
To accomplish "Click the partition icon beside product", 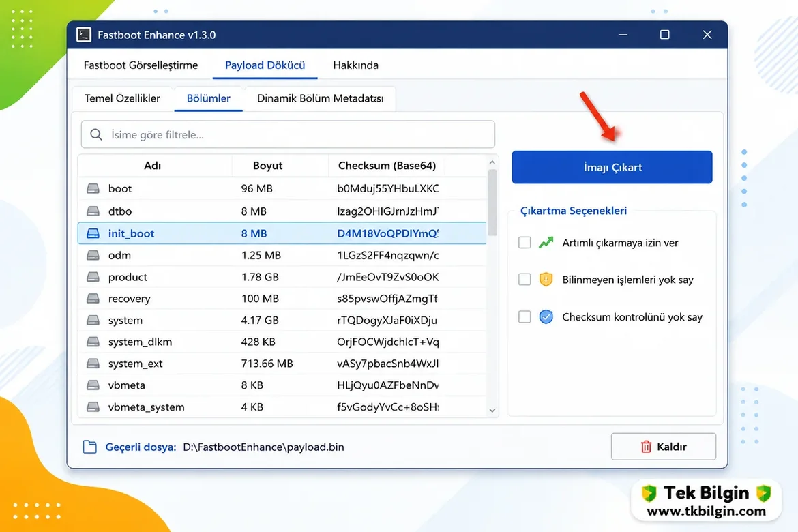I will pyautogui.click(x=93, y=277).
